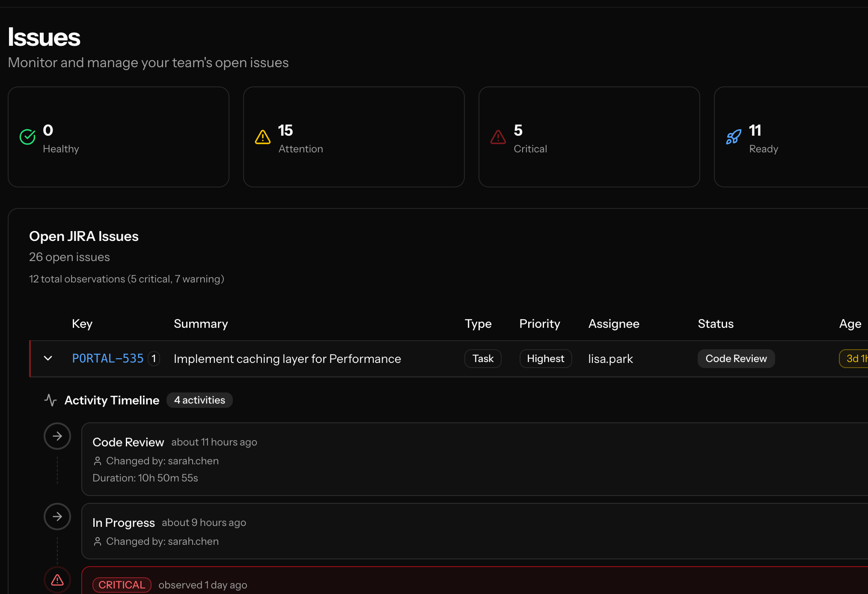Click the 3d age badge
The image size is (868, 594).
(x=854, y=359)
